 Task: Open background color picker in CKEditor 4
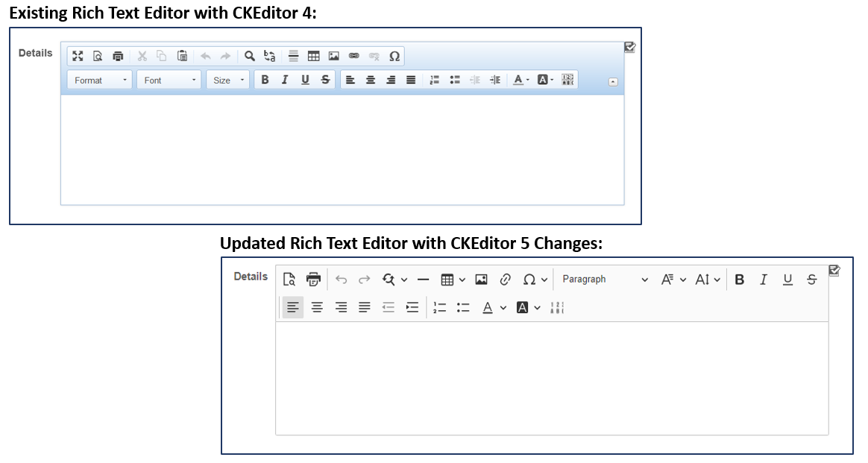point(545,80)
